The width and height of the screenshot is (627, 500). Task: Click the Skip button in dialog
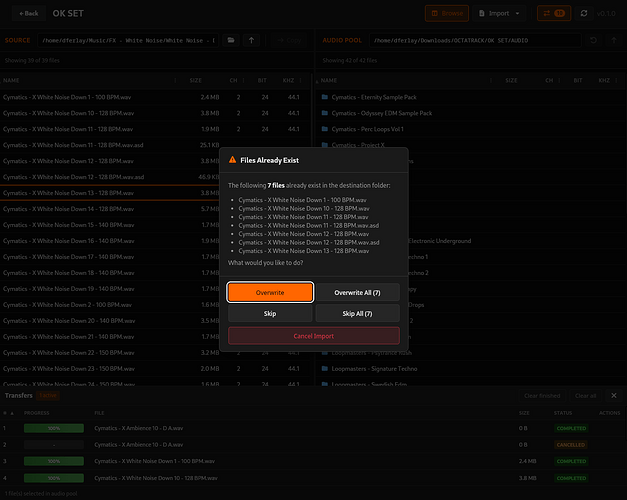[x=270, y=314]
